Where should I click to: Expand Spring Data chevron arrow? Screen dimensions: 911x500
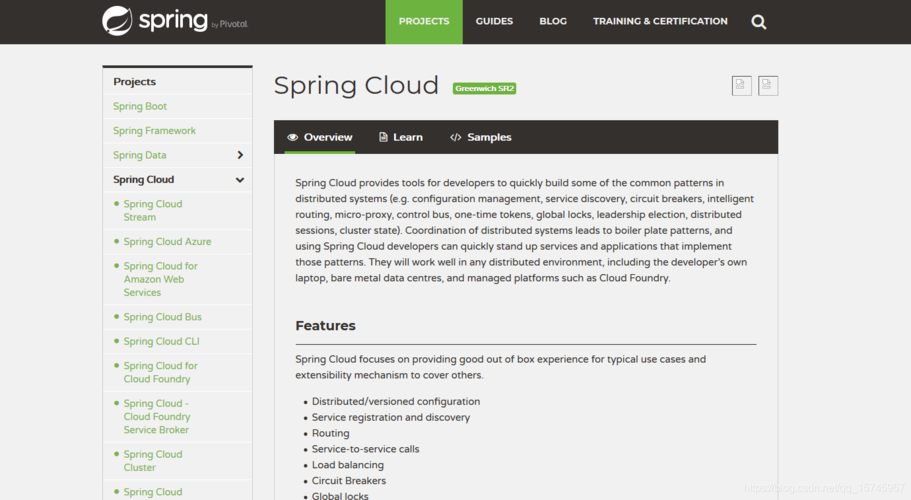click(240, 155)
